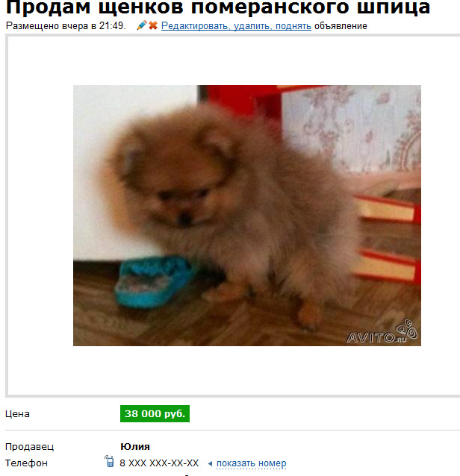Click the blue slipper in the photo
Image resolution: width=460 pixels, height=476 pixels.
(155, 281)
